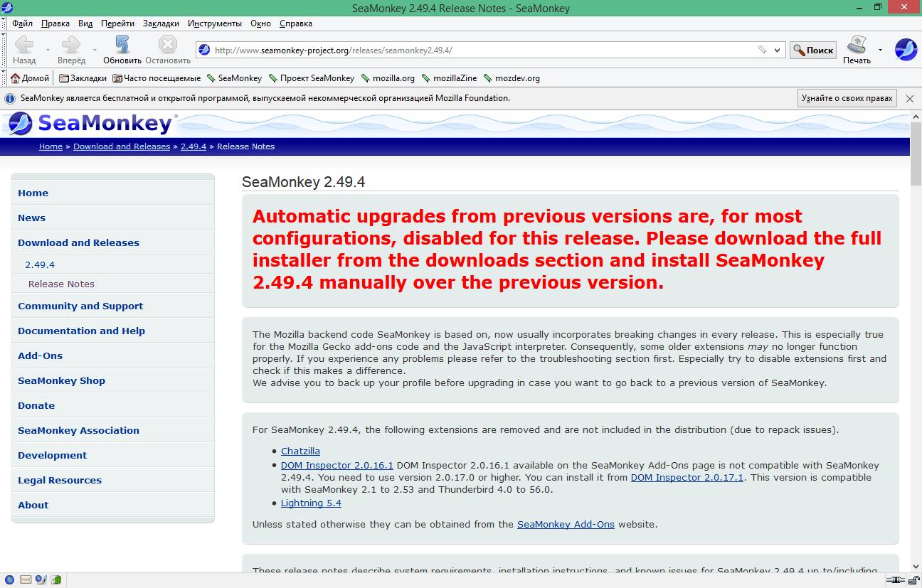Open the Проект SeaMonkey bookmark
Image resolution: width=922 pixels, height=588 pixels.
[x=311, y=78]
